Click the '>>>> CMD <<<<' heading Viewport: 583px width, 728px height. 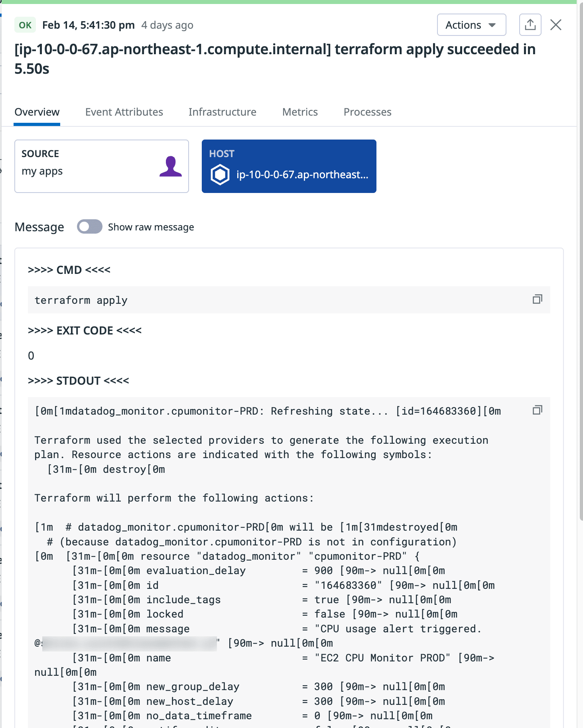(69, 270)
